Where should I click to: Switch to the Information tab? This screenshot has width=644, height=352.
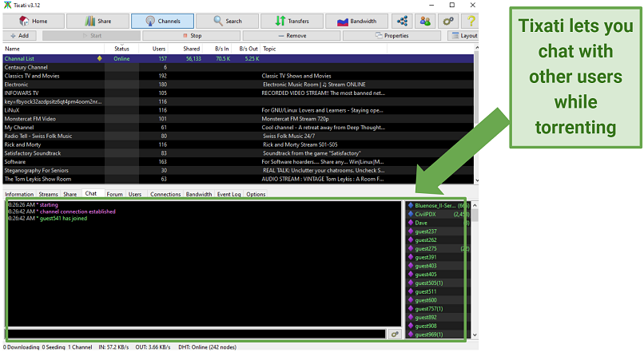pyautogui.click(x=19, y=194)
